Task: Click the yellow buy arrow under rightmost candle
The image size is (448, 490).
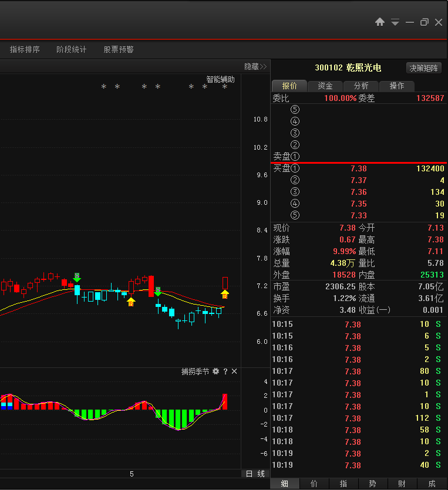Action: point(224,294)
